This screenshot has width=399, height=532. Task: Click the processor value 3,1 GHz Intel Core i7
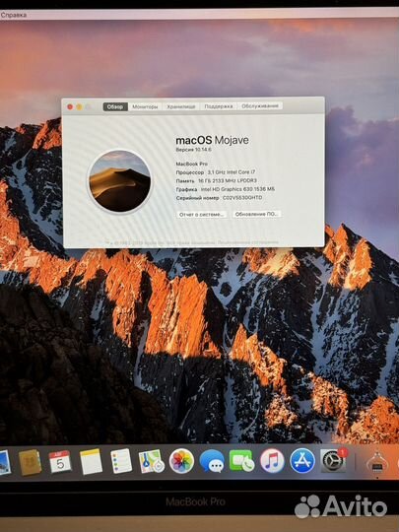(x=232, y=172)
